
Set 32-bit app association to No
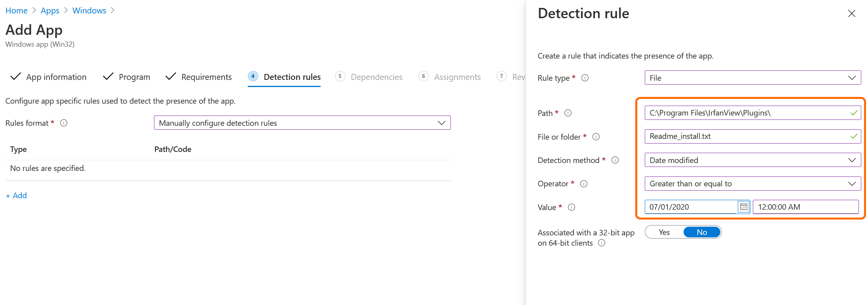(x=701, y=232)
